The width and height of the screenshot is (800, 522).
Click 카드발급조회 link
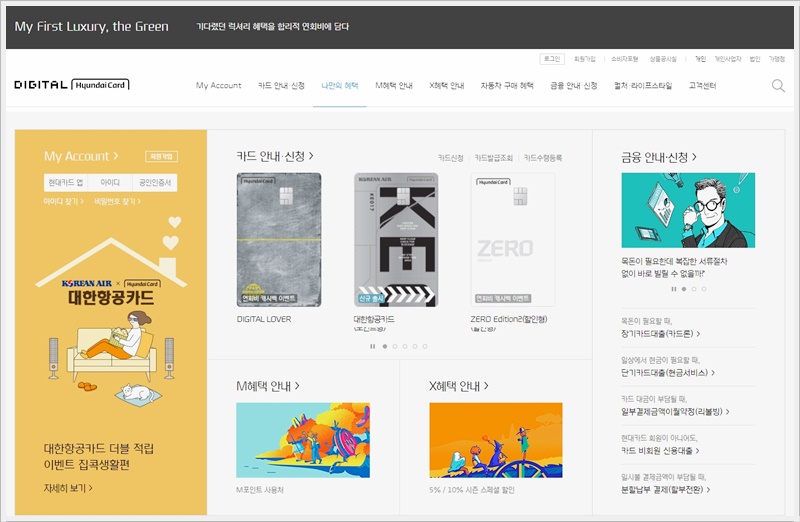[x=493, y=158]
